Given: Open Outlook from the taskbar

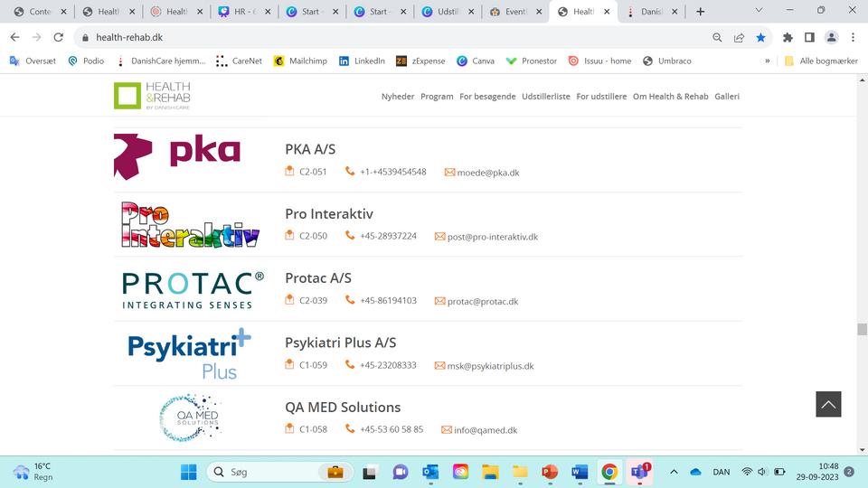Looking at the screenshot, I should pos(430,472).
